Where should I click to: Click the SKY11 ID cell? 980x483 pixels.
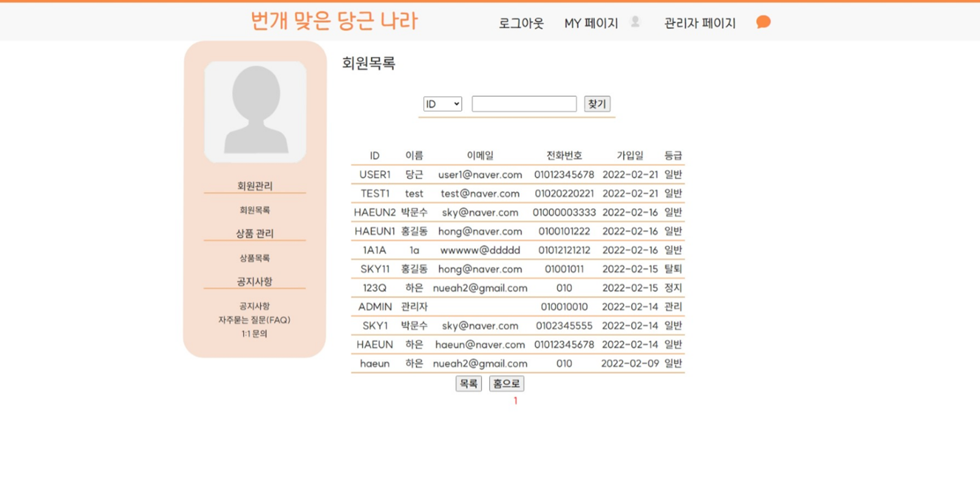(375, 269)
